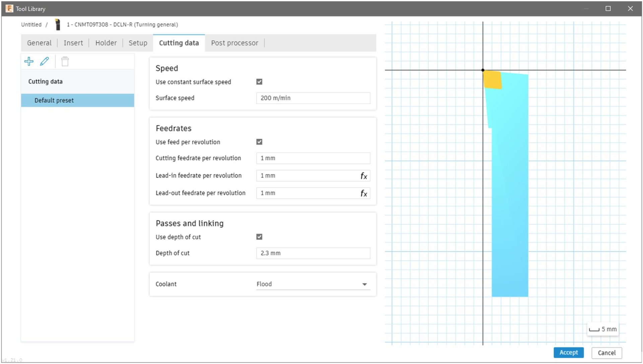The width and height of the screenshot is (643, 364).
Task: Click the Accept button
Action: (568, 353)
